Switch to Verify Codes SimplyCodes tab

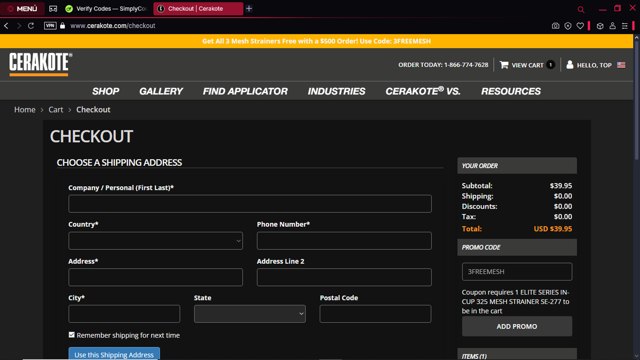tap(106, 9)
